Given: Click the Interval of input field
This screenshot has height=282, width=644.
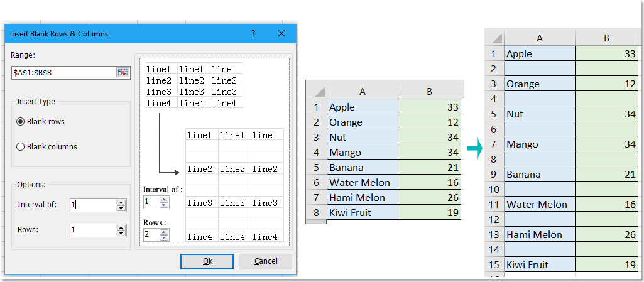Looking at the screenshot, I should tap(92, 205).
